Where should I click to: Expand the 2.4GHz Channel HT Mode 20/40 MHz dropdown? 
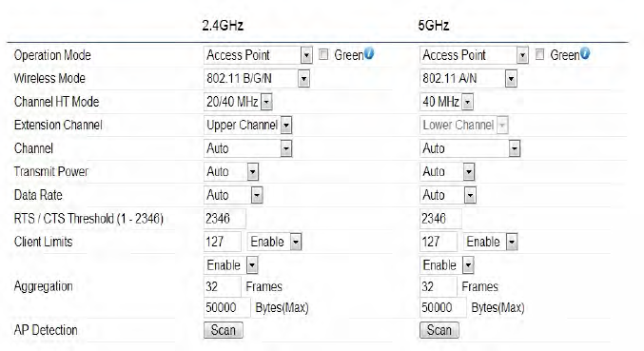click(238, 102)
